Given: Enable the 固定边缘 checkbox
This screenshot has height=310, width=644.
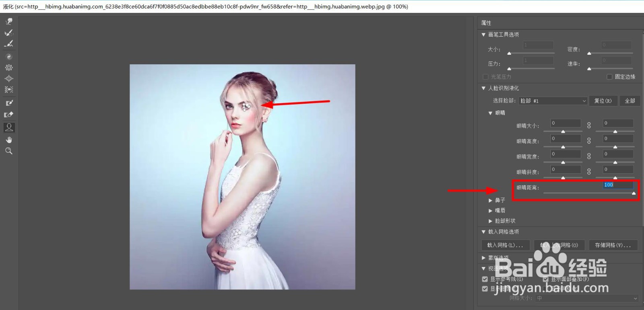Looking at the screenshot, I should point(609,76).
